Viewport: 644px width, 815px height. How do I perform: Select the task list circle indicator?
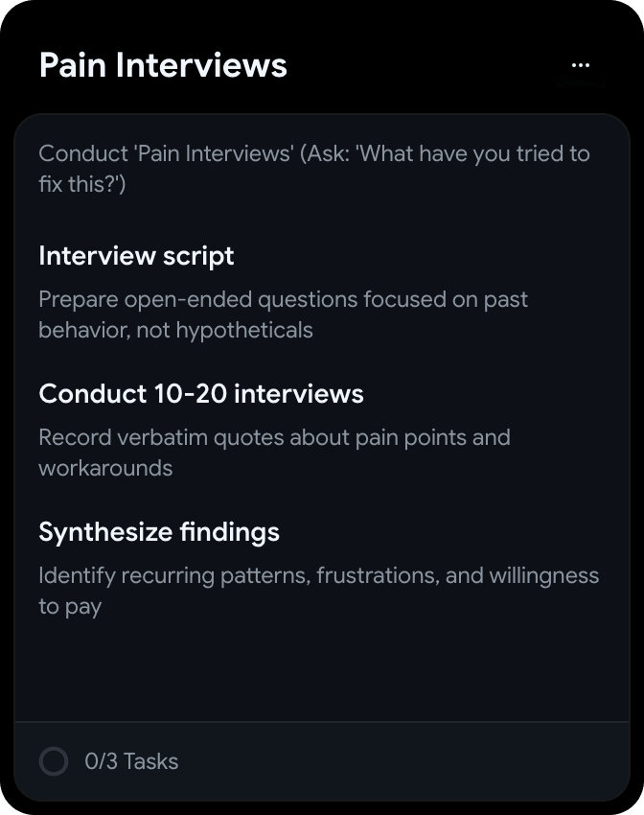pos(54,760)
